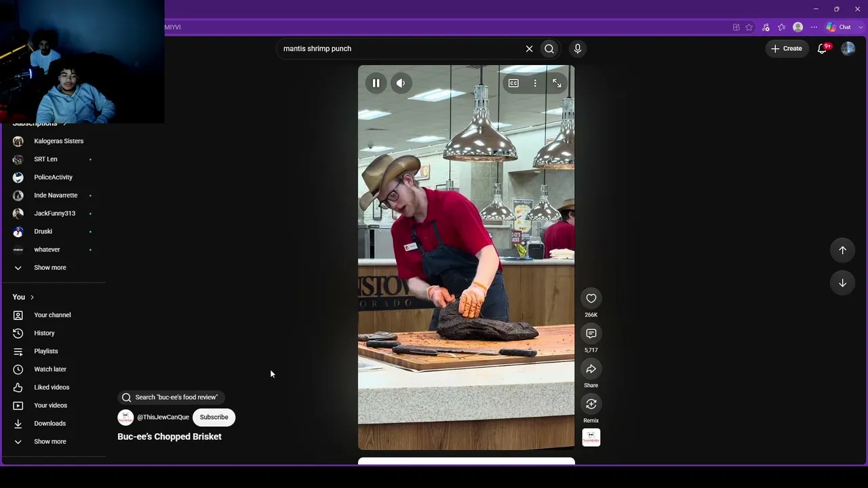Add the page to favorites with star icon
The height and width of the screenshot is (488, 868).
click(749, 27)
